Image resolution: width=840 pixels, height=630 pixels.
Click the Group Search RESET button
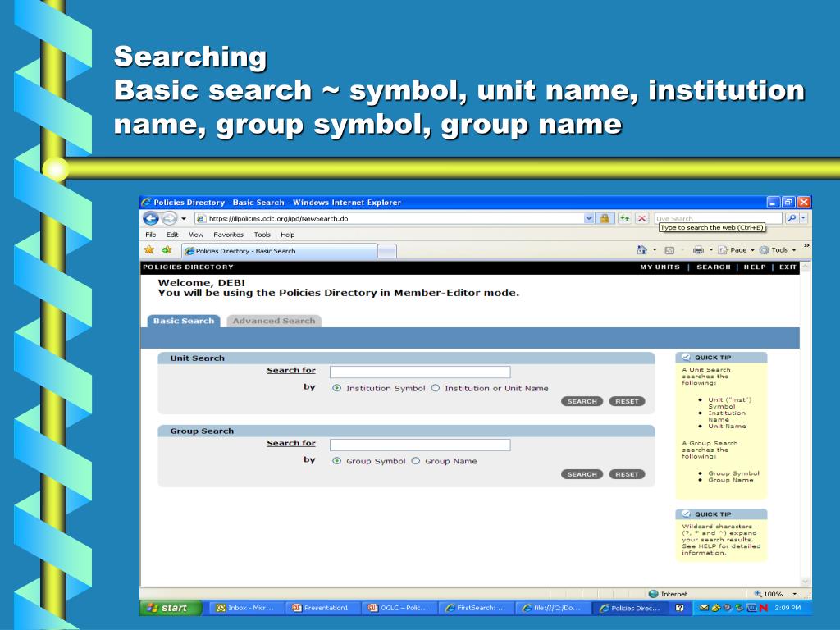pos(627,474)
